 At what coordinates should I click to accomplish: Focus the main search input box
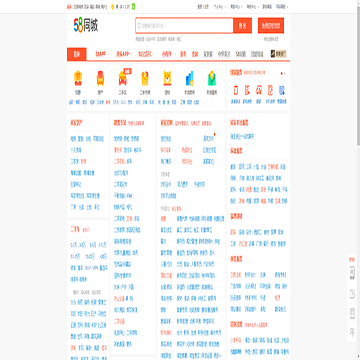184,26
